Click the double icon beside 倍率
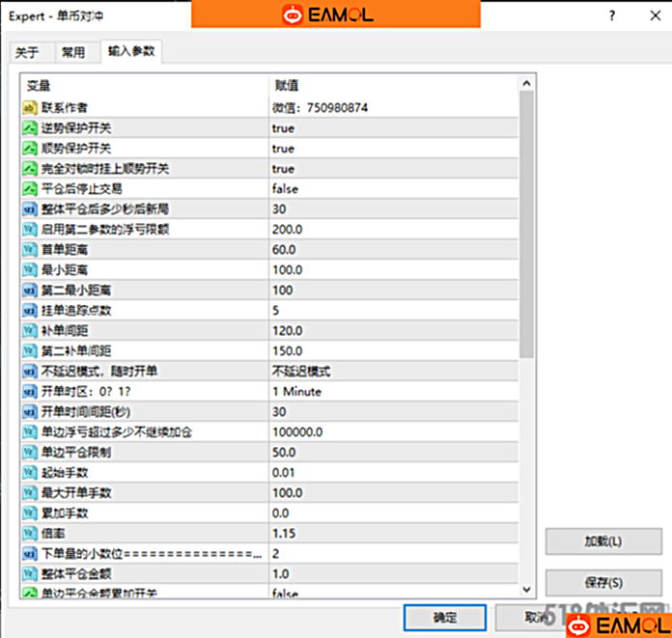This screenshot has height=638, width=672. coord(30,534)
